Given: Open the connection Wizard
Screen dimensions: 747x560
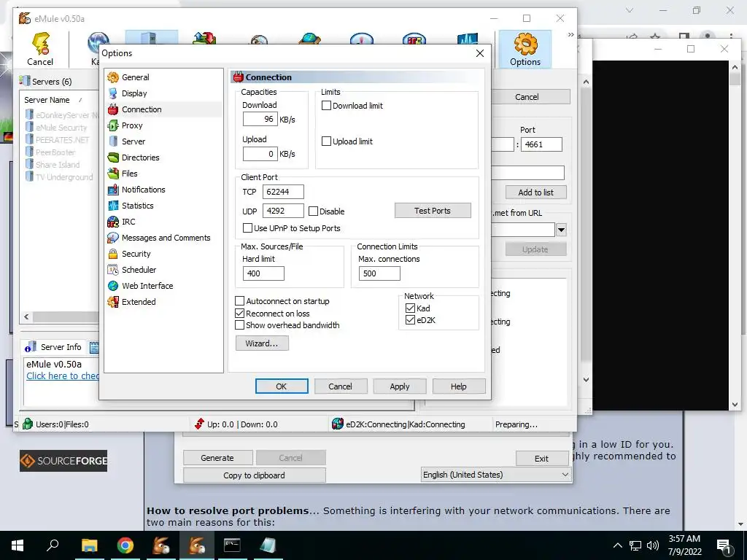Looking at the screenshot, I should [262, 343].
